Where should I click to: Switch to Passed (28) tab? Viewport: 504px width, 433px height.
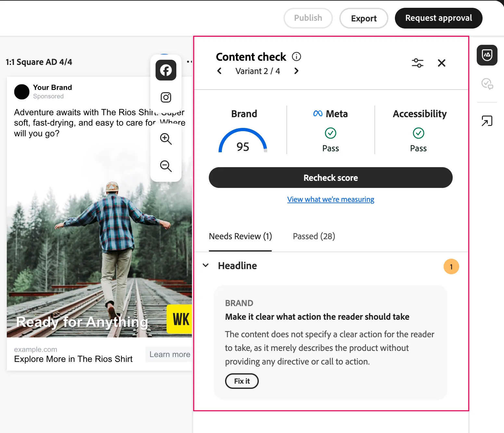[314, 236]
